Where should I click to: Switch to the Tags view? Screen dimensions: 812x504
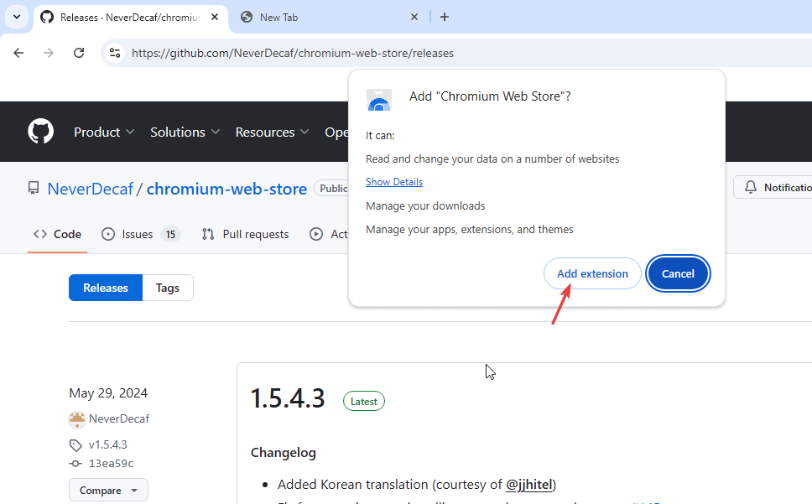168,288
